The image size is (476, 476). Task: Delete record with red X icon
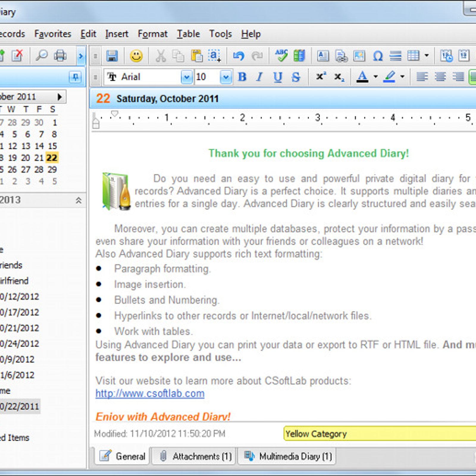[17, 56]
